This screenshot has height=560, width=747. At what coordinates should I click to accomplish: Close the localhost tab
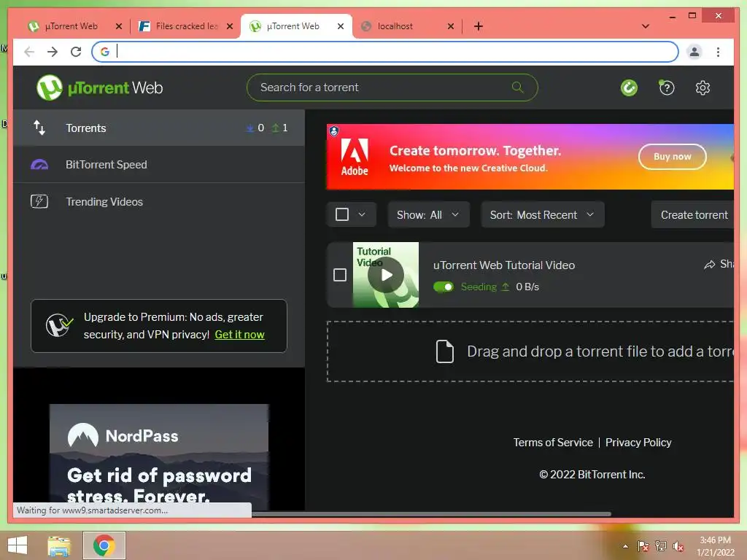point(451,26)
